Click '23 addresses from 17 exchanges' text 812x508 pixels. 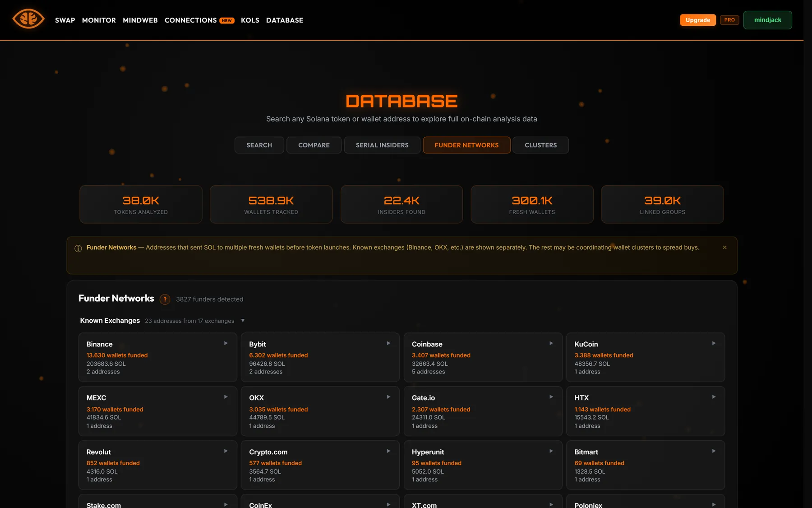189,321
